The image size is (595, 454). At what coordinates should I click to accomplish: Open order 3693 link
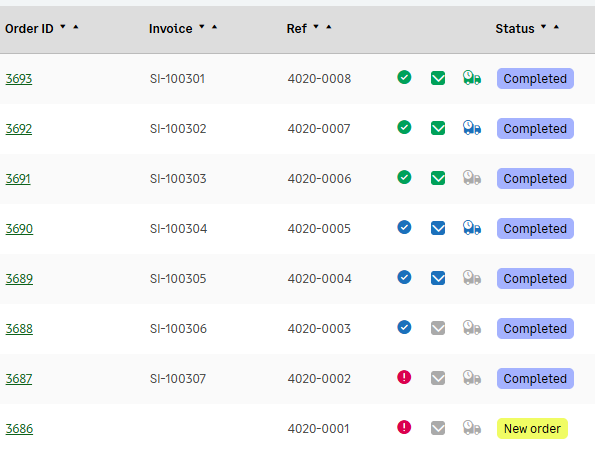point(19,79)
